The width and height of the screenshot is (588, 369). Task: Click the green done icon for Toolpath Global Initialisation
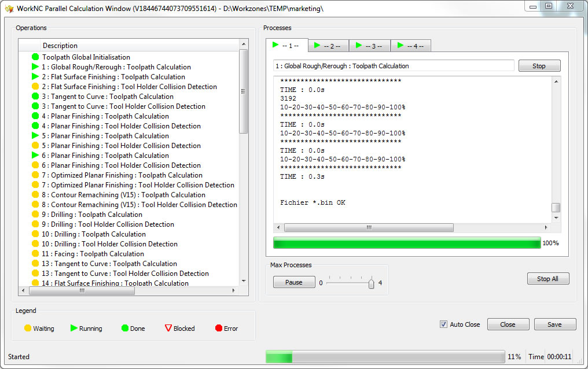(35, 57)
